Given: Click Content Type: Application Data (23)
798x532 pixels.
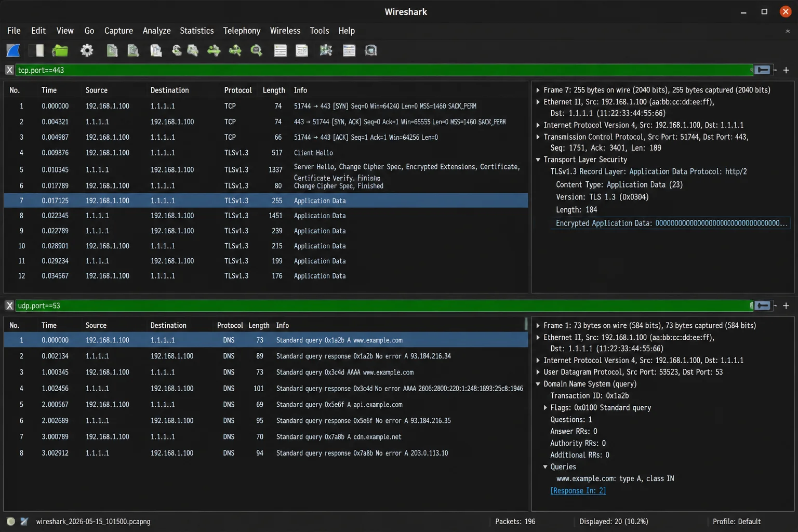Looking at the screenshot, I should (619, 184).
